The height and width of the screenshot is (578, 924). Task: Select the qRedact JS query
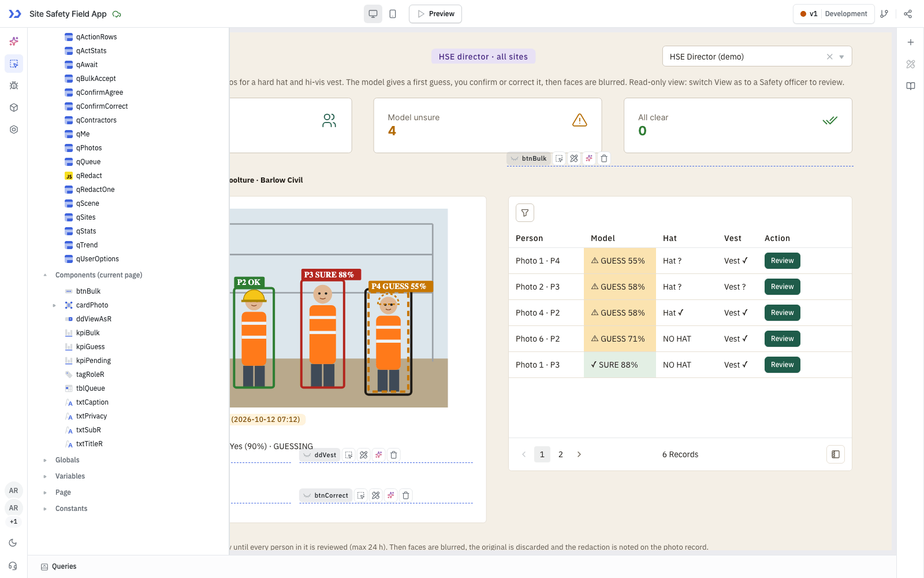point(89,176)
